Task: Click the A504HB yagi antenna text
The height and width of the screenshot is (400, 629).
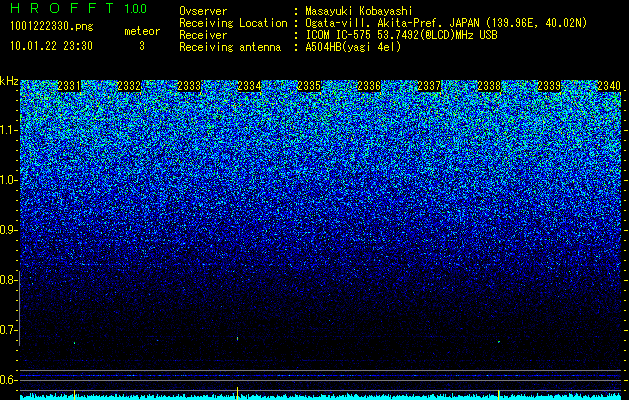Action: [353, 47]
